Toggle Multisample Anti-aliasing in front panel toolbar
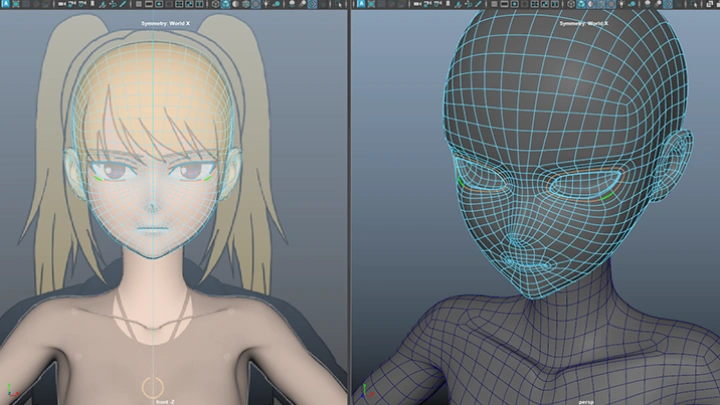 pos(312,4)
